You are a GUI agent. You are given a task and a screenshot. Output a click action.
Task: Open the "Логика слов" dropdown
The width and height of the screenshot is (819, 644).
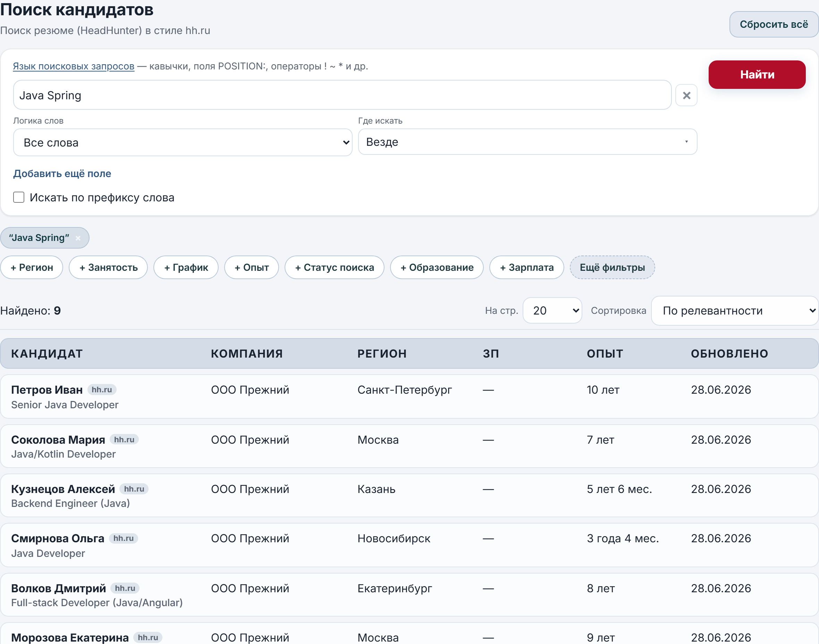click(183, 143)
